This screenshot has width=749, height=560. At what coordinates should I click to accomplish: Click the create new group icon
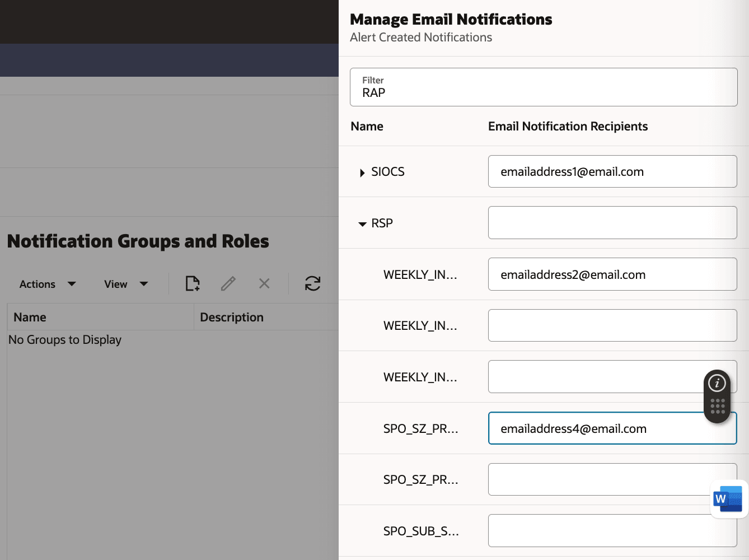click(193, 284)
